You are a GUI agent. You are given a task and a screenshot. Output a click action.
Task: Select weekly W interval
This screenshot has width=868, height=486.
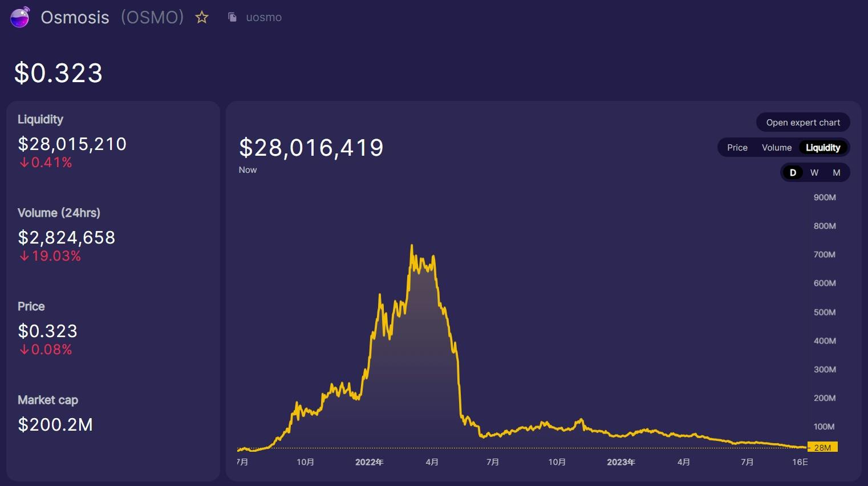[814, 173]
